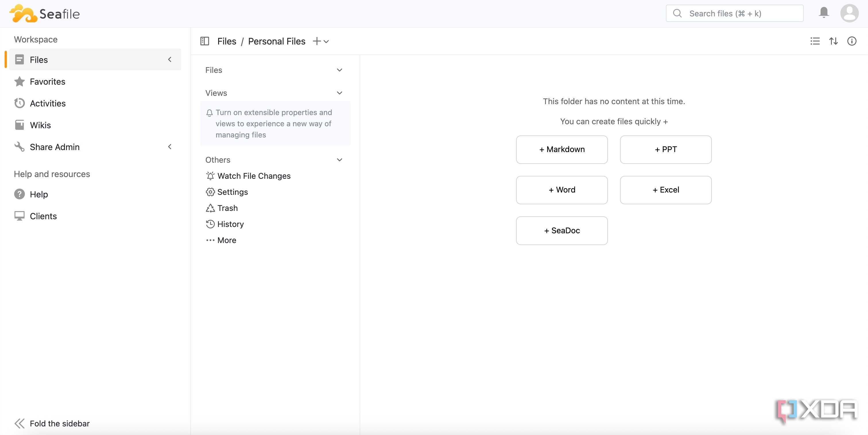Click Personal Files breadcrumb
The height and width of the screenshot is (435, 868).
point(277,41)
